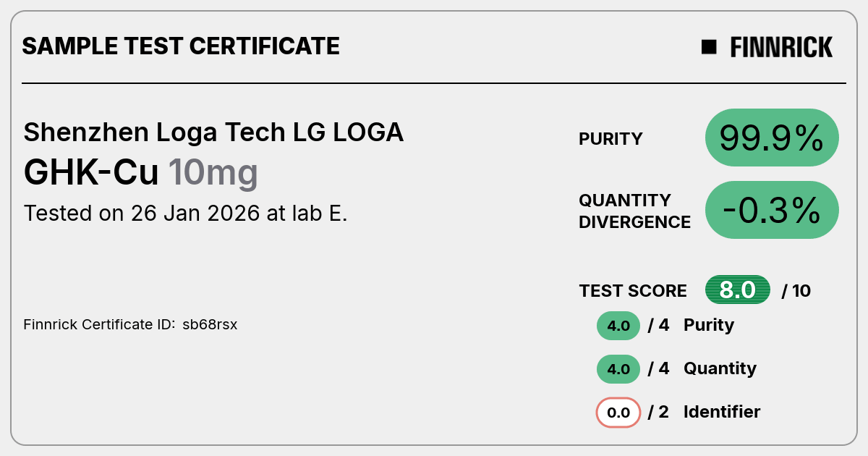
Task: Click the Quantity score label
Action: pos(720,368)
